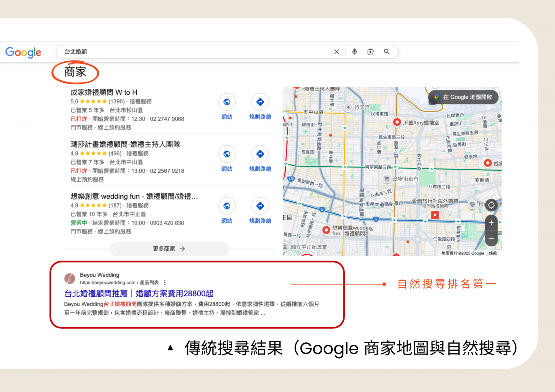Click the magnifier search icon
Image resolution: width=555 pixels, height=392 pixels.
386,52
